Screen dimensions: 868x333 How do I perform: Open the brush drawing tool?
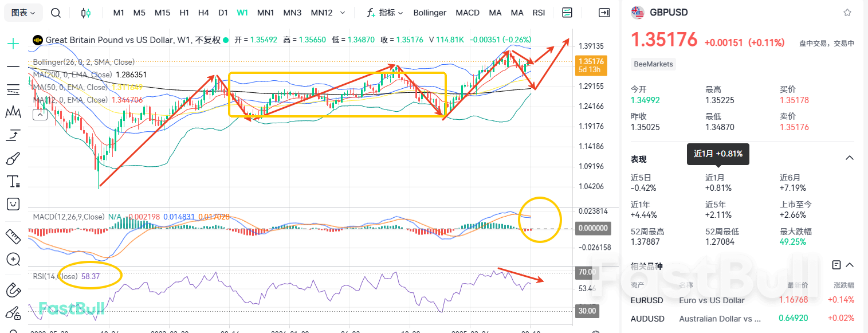12,158
